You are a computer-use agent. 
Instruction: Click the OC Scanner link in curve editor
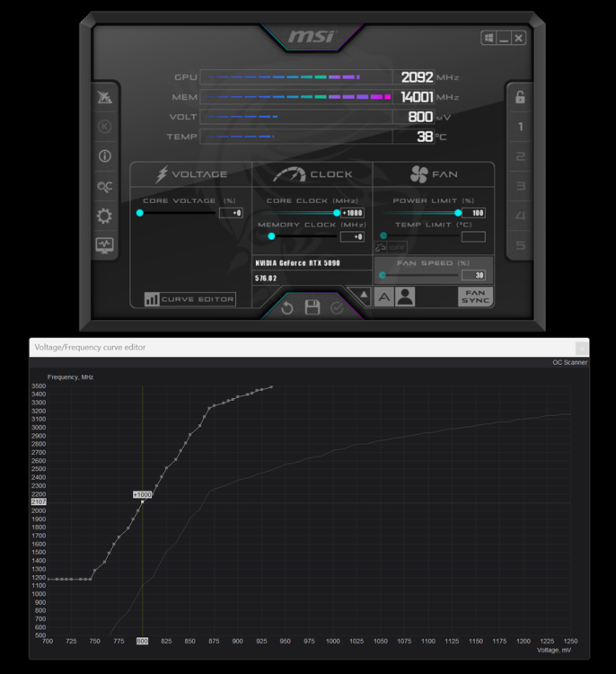point(569,362)
